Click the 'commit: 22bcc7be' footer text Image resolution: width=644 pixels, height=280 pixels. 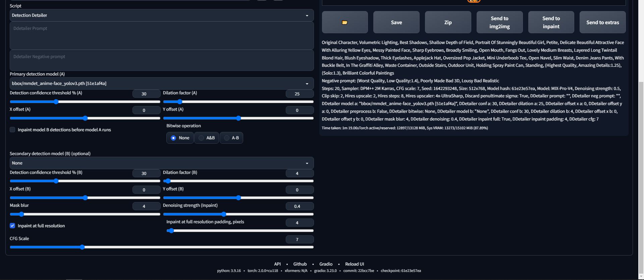[359, 271]
